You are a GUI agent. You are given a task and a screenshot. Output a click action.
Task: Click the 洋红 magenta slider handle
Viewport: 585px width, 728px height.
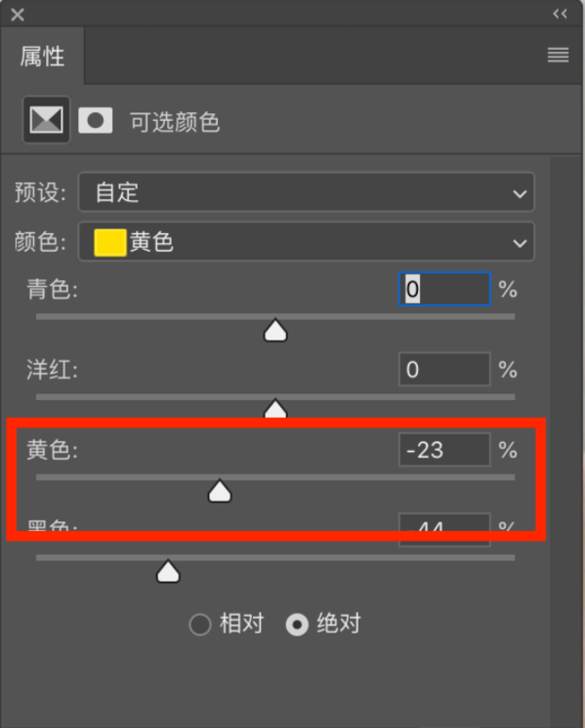276,408
